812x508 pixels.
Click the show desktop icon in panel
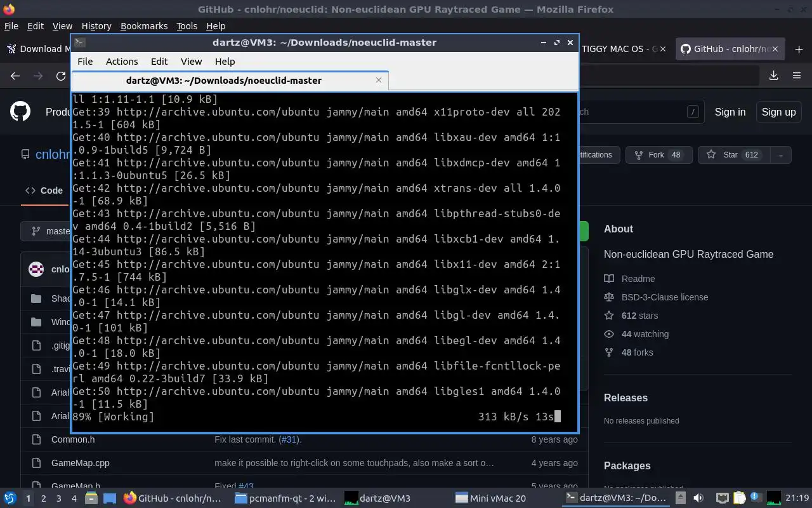[x=109, y=498]
